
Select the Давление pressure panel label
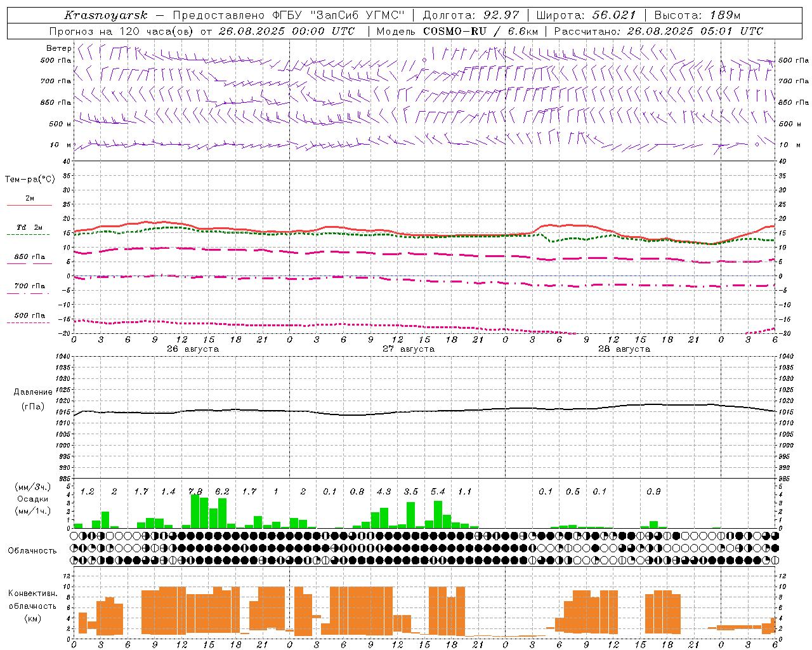click(x=33, y=392)
